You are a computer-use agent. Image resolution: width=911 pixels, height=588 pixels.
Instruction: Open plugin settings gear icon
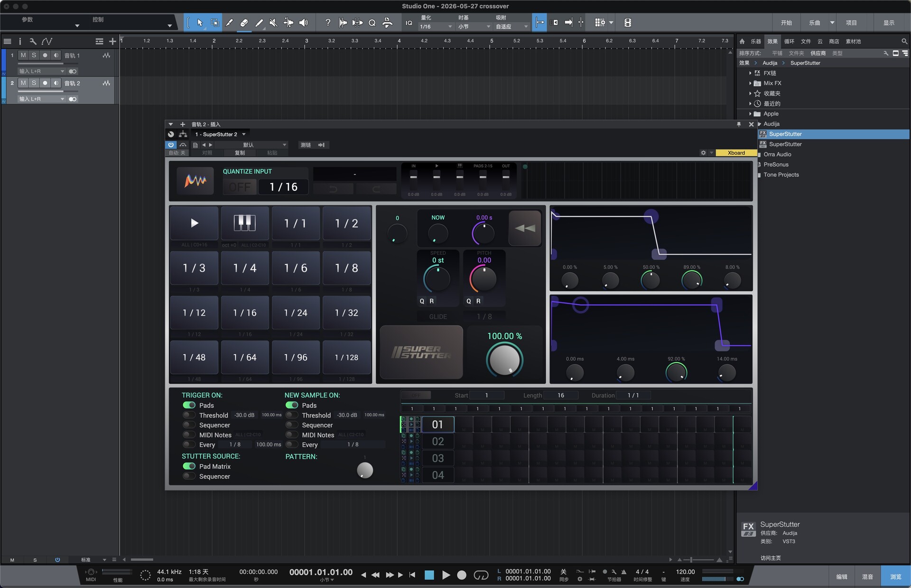(x=703, y=153)
